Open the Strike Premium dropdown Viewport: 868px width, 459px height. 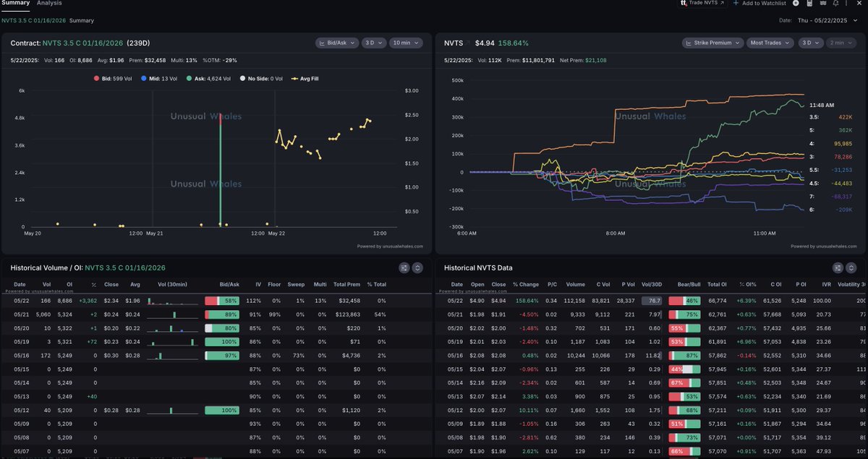tap(712, 43)
